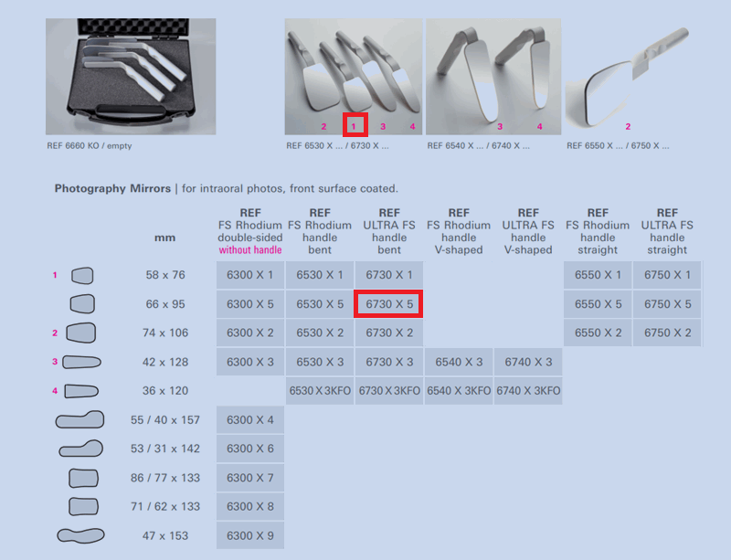Click the 42 x 128 dimension text

coord(165,362)
